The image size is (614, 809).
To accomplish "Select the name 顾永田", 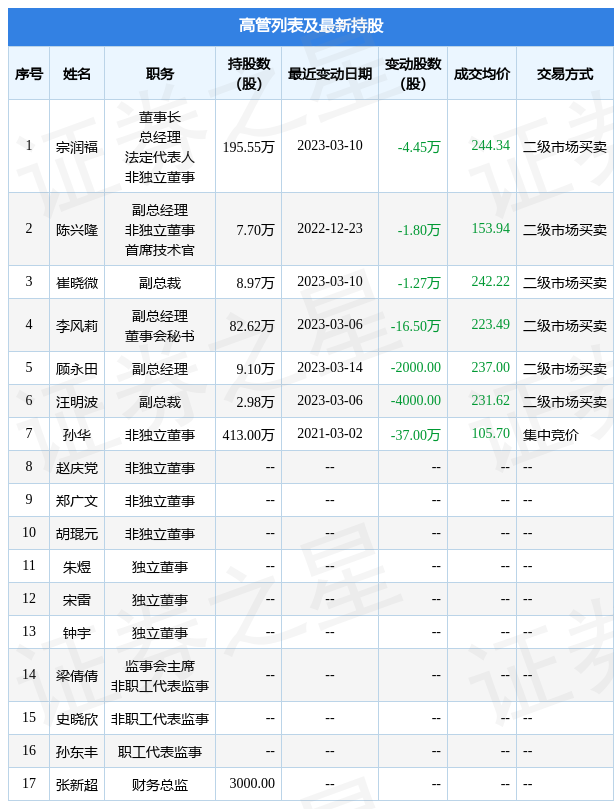I will point(77,368).
